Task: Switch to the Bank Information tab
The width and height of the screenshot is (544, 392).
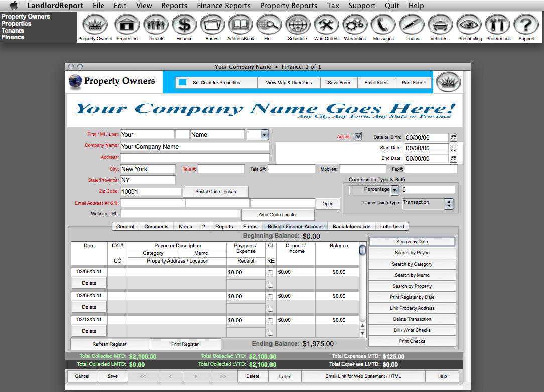Action: point(351,226)
